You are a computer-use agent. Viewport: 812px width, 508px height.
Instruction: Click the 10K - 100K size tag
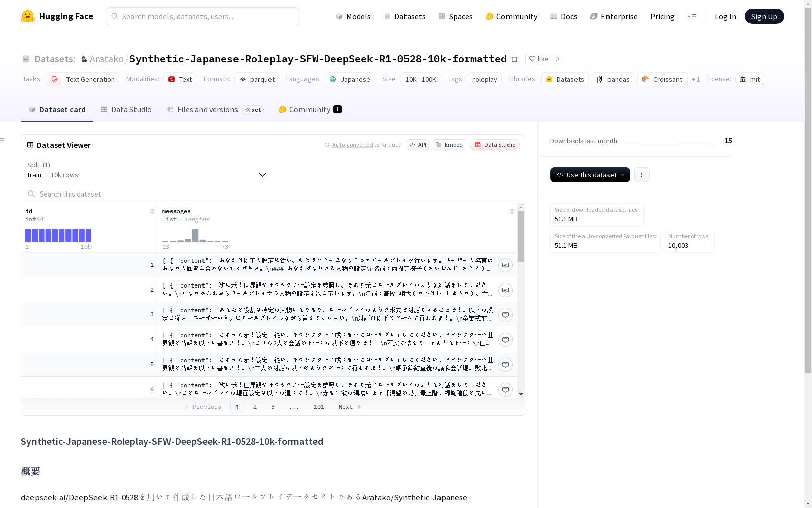coord(421,79)
